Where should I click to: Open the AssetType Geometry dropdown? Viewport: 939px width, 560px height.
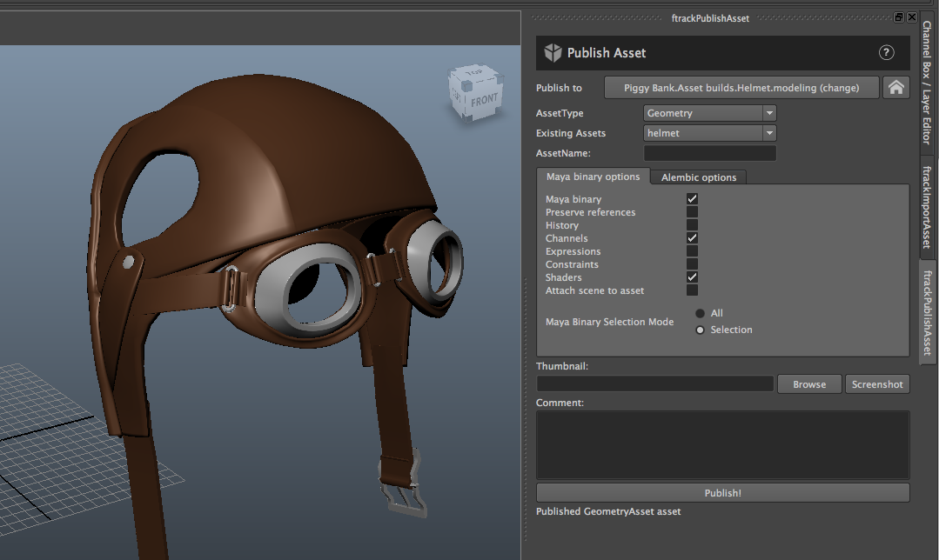coord(709,112)
